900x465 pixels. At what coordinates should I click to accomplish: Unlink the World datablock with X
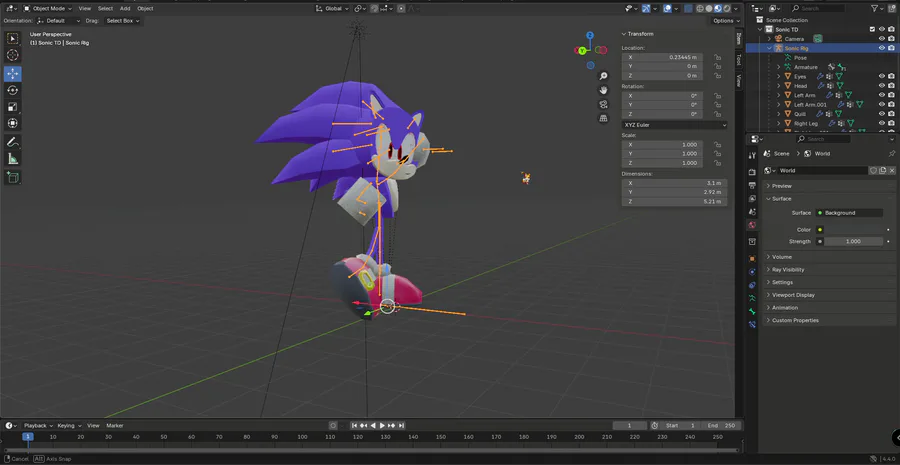(x=891, y=170)
